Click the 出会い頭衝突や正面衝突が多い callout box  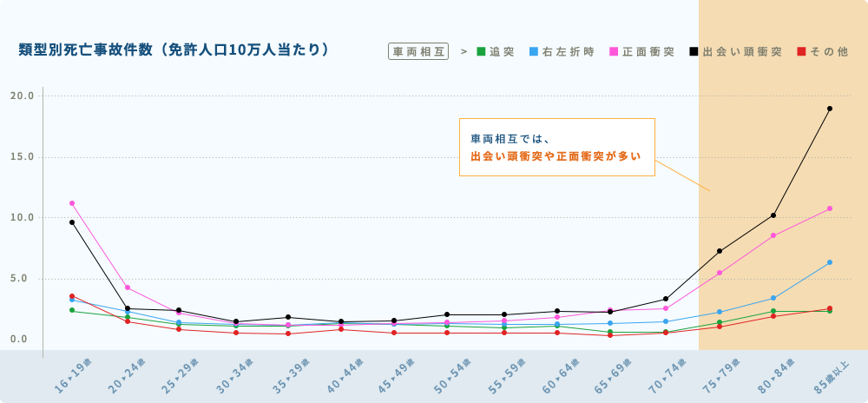[557, 148]
